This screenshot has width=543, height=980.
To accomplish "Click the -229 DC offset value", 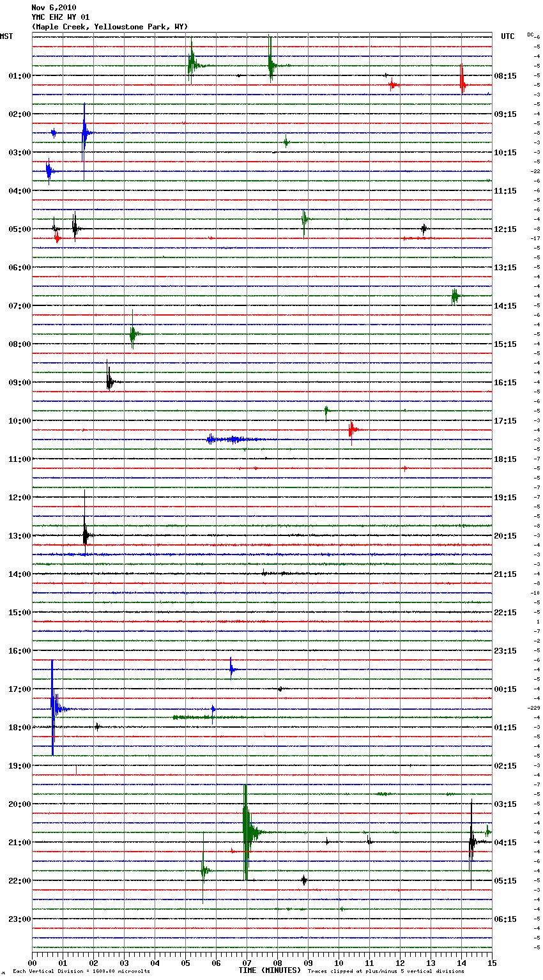I will 533,708.
